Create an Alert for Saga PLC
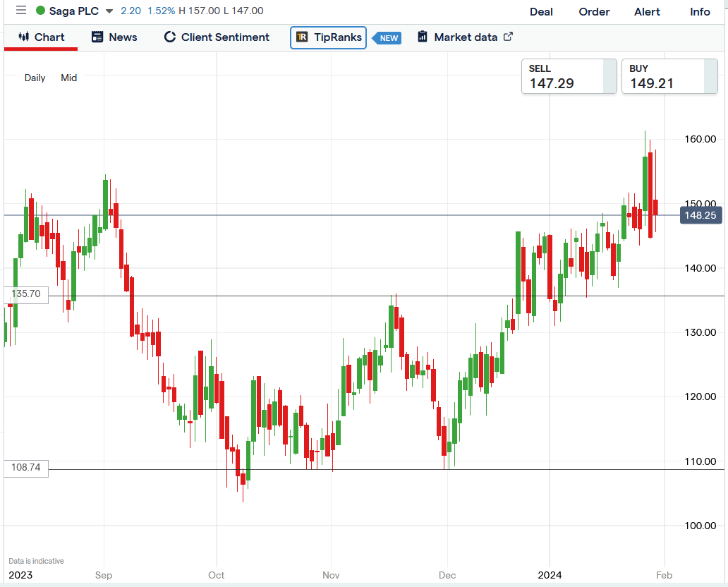The width and height of the screenshot is (728, 587). click(x=647, y=12)
